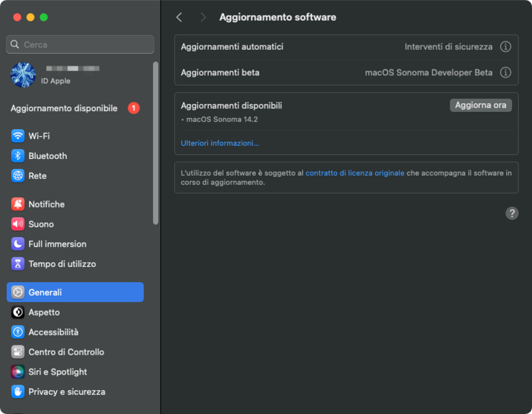The width and height of the screenshot is (532, 414).
Task: Click the help question mark button
Action: pos(511,213)
